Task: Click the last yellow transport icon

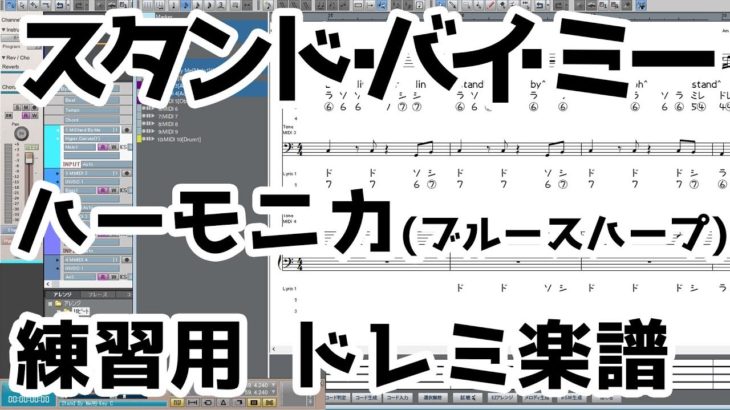Action: [269, 402]
